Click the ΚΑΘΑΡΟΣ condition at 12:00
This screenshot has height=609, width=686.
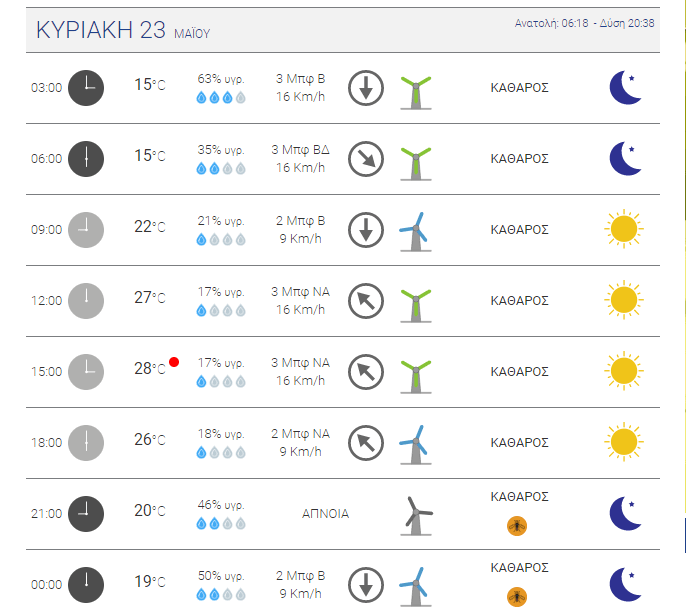(x=519, y=301)
